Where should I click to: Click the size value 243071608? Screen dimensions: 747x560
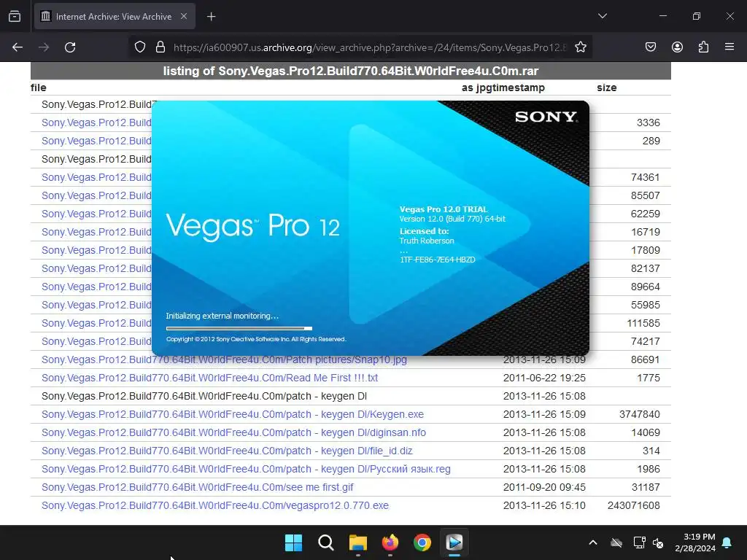634,505
